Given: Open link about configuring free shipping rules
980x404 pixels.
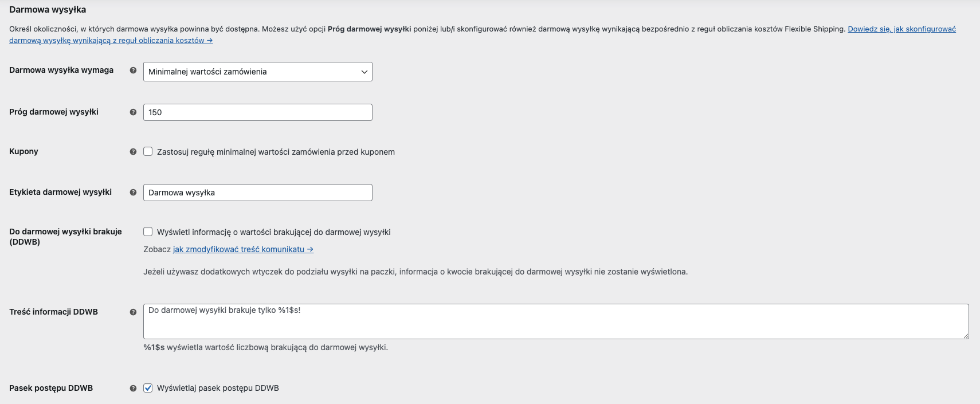Looking at the screenshot, I should tap(901, 29).
